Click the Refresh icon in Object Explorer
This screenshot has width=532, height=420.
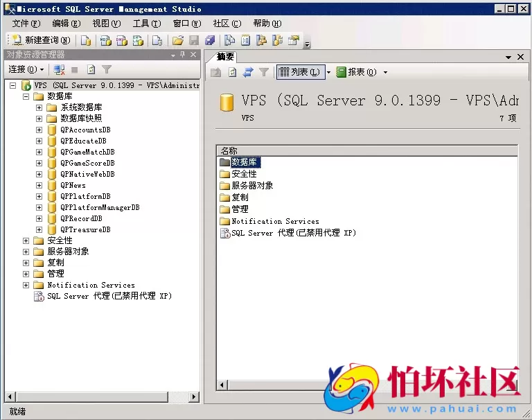pos(91,70)
